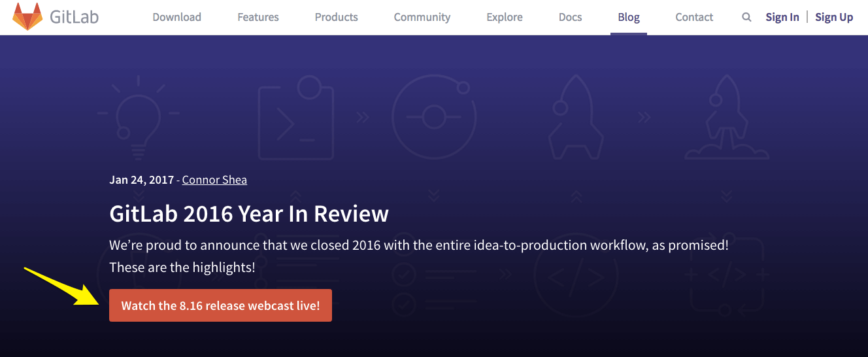Go to the Features page
This screenshot has height=357, width=868.
(x=258, y=17)
